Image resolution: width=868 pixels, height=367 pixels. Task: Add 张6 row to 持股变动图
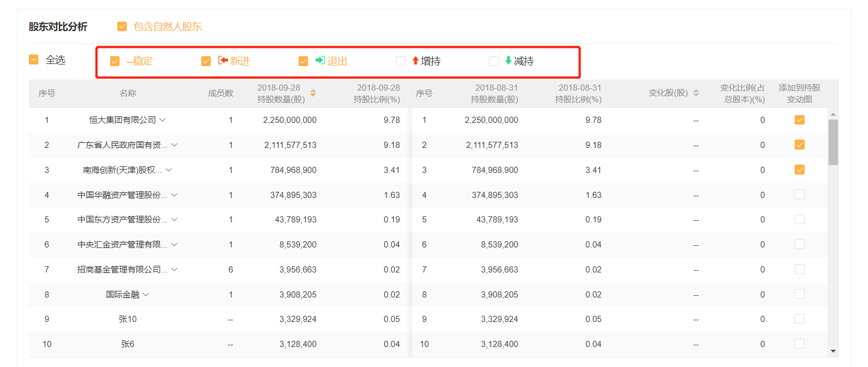coord(800,344)
